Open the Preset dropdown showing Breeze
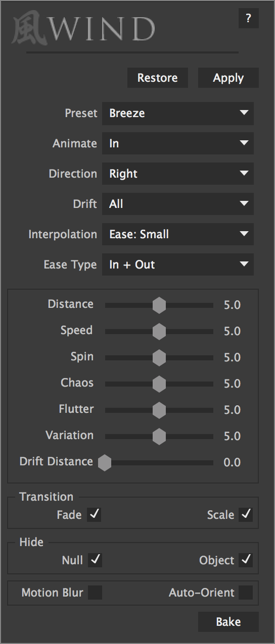Screen dimensions: 275x644 (178, 113)
